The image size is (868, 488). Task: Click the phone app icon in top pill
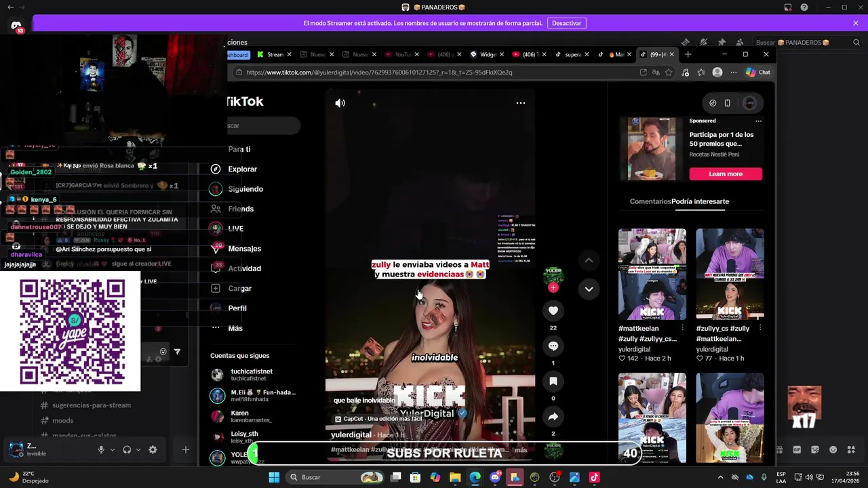(x=727, y=103)
